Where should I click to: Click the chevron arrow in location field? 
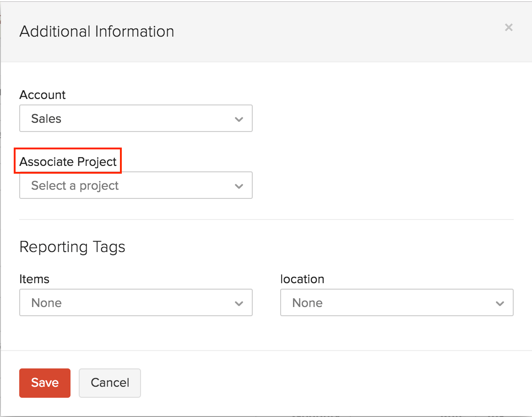(x=499, y=303)
